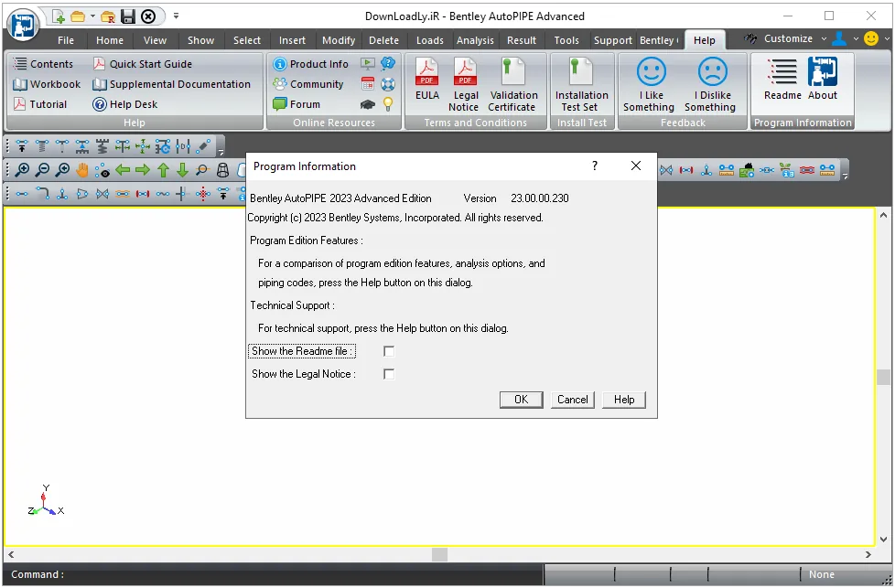
Task: Expand the supports toolbar options arrow
Action: 221,151
